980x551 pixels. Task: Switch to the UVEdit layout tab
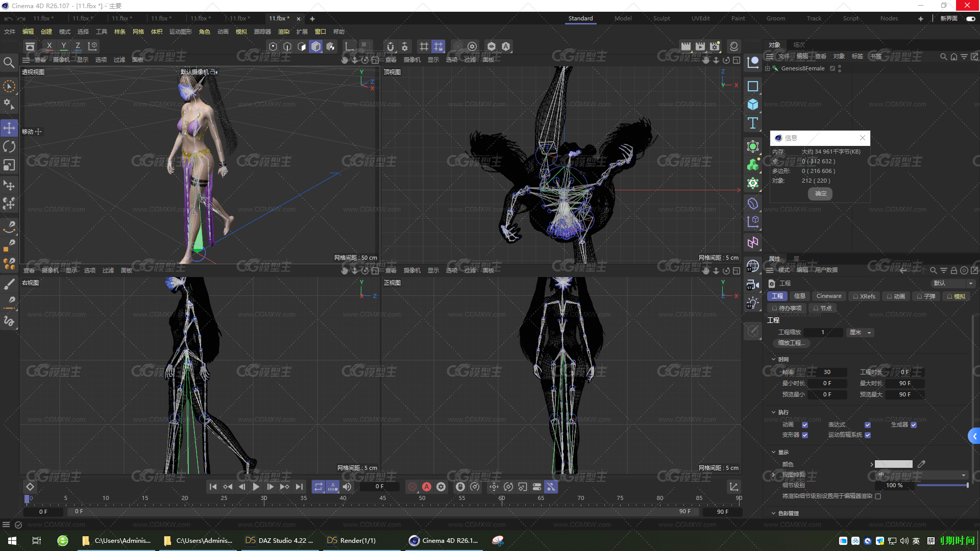[x=700, y=18]
